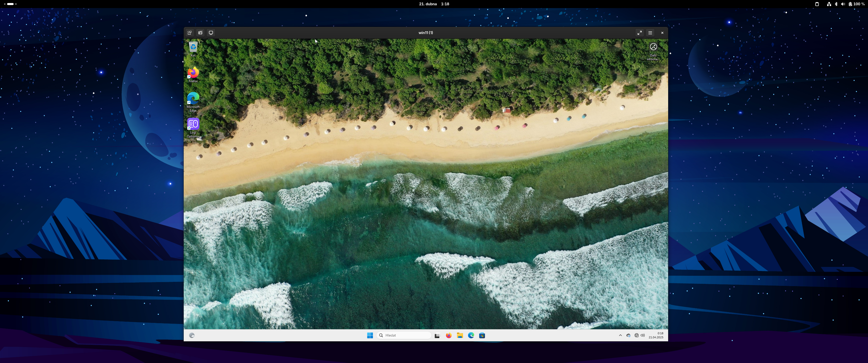Click the first icon in the viewer header
The height and width of the screenshot is (363, 868).
pos(190,33)
